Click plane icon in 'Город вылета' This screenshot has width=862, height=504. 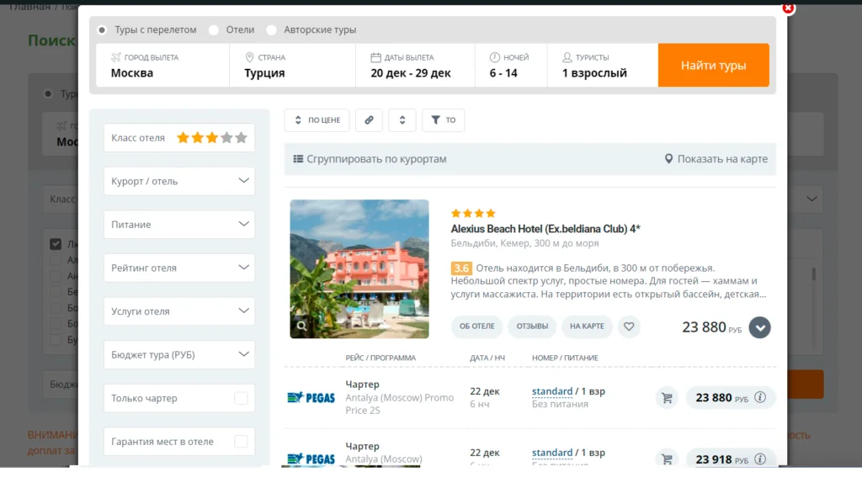coord(115,57)
